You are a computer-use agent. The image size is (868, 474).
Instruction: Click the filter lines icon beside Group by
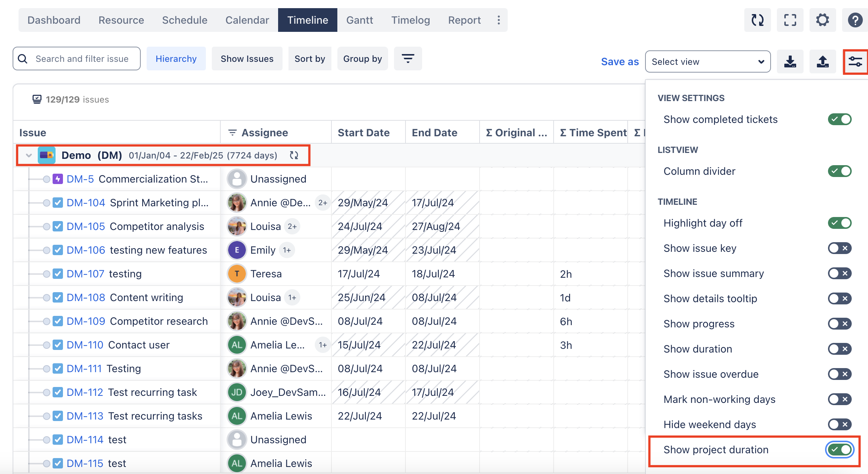408,59
